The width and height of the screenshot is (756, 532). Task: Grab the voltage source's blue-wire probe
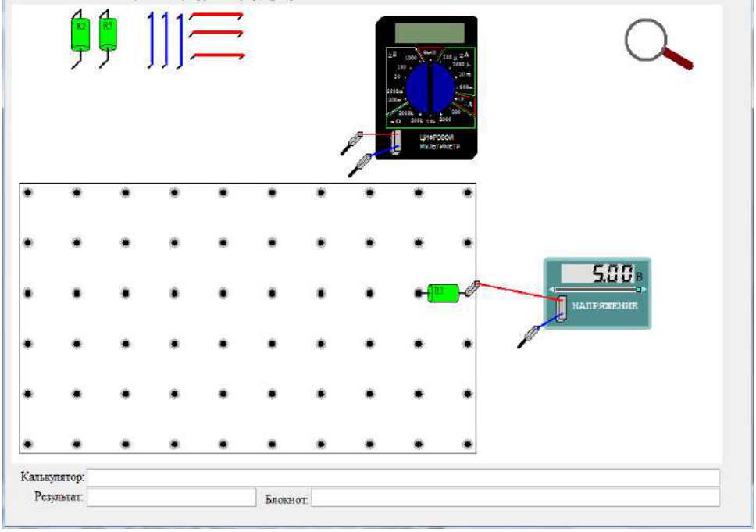(529, 337)
